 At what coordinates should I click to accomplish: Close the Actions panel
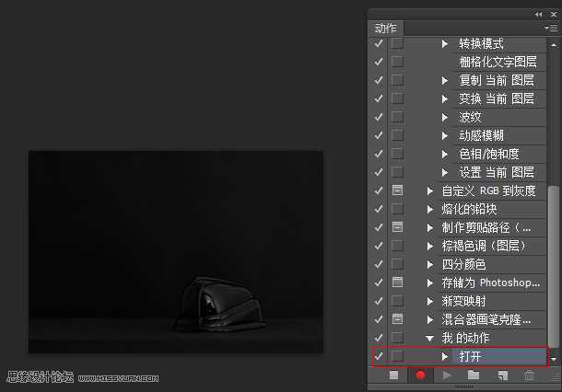coord(554,15)
